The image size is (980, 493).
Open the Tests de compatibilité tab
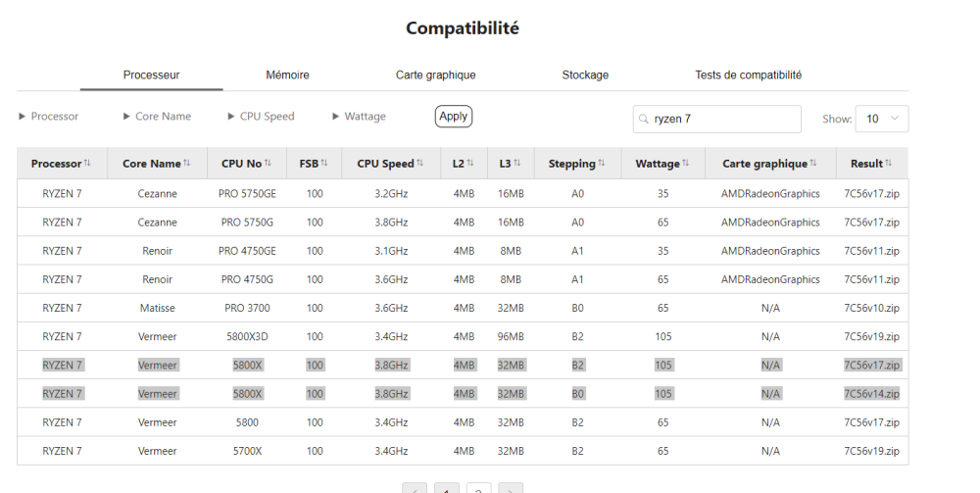pyautogui.click(x=748, y=74)
